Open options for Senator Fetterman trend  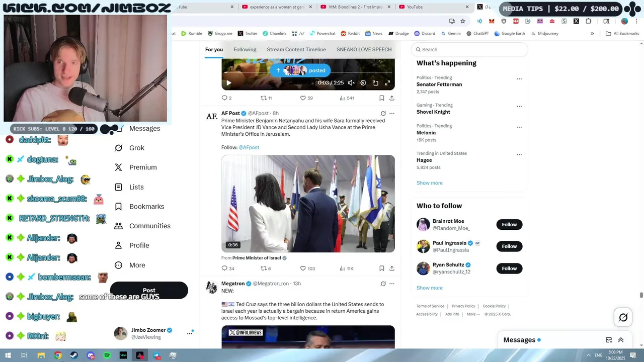tap(519, 79)
